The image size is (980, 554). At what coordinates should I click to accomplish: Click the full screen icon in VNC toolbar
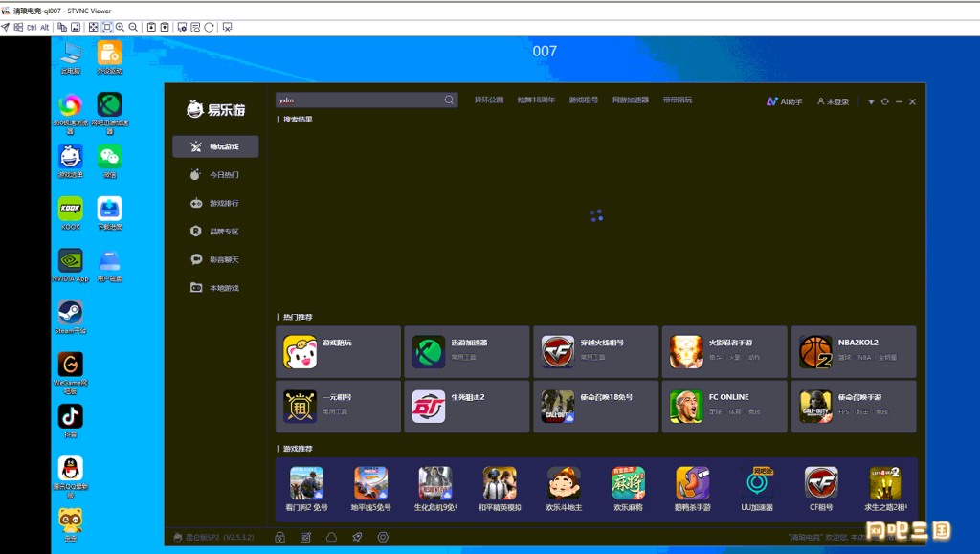point(93,28)
